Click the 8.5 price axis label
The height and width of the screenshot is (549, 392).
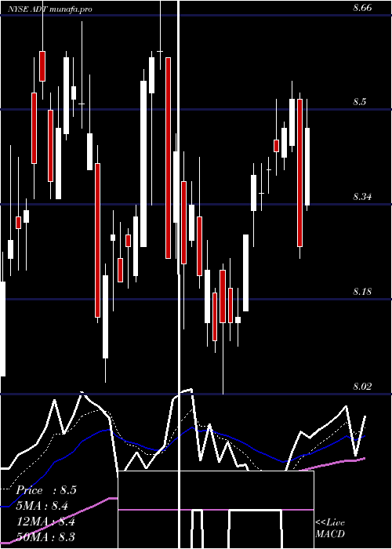click(x=359, y=102)
